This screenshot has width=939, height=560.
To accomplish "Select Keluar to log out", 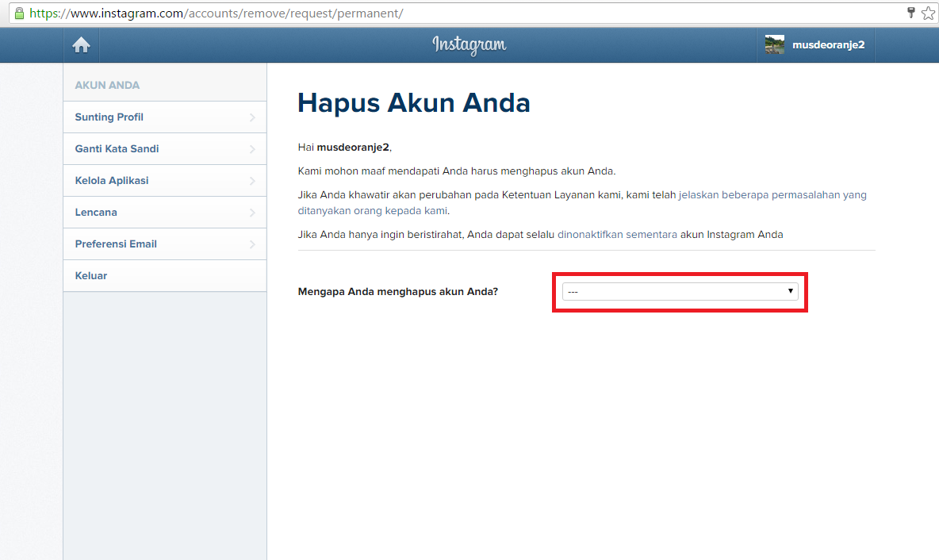I will [165, 276].
